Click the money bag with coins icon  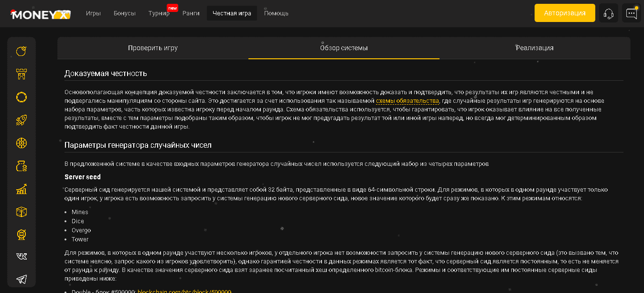pyautogui.click(x=21, y=166)
